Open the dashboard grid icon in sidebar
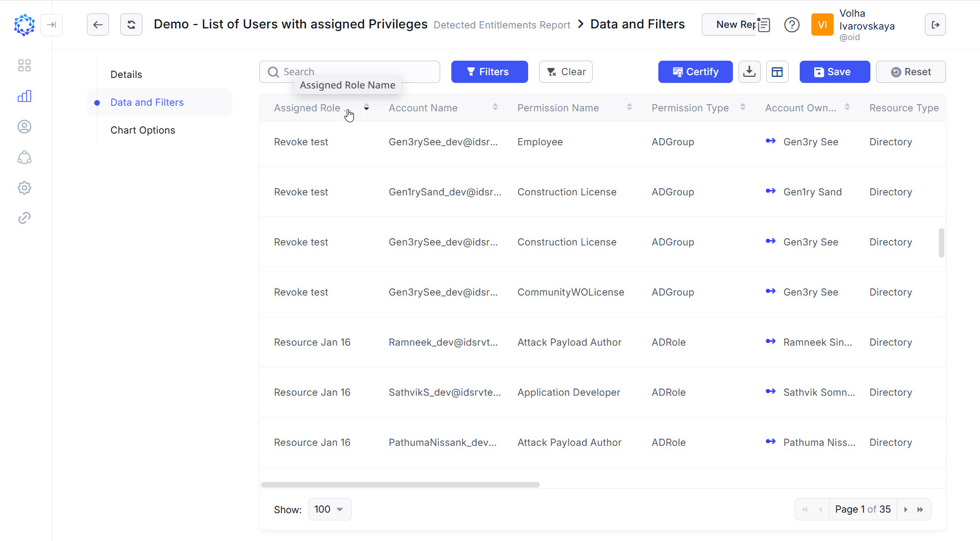The image size is (980, 541). click(x=24, y=66)
